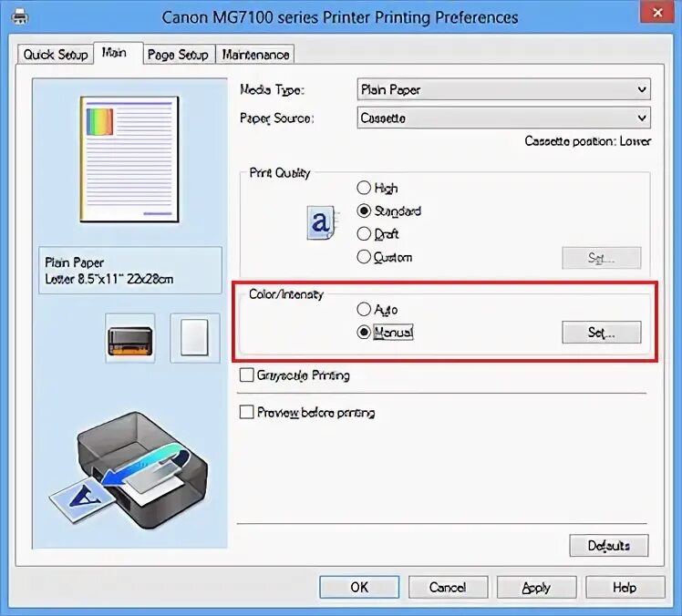Click the 'Plain Paper' text in the info box
Screen dimensions: 682x616
click(75, 262)
